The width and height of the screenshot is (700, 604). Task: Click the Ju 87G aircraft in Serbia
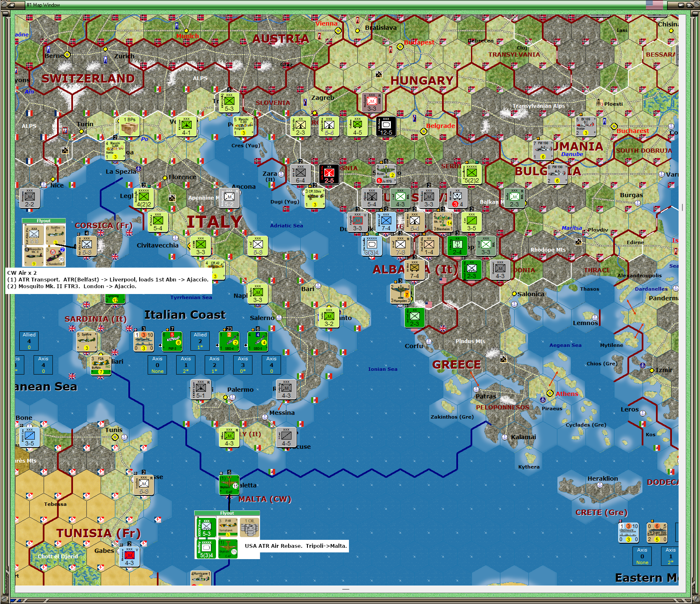[x=386, y=174]
